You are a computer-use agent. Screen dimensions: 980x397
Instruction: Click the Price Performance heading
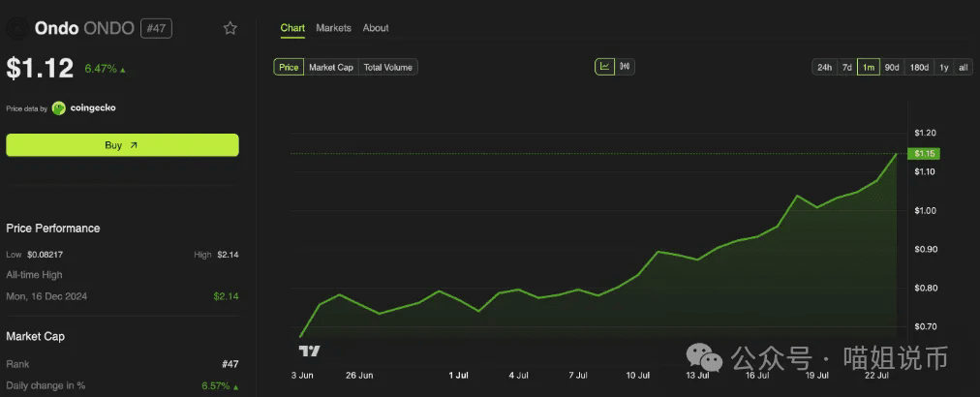53,229
